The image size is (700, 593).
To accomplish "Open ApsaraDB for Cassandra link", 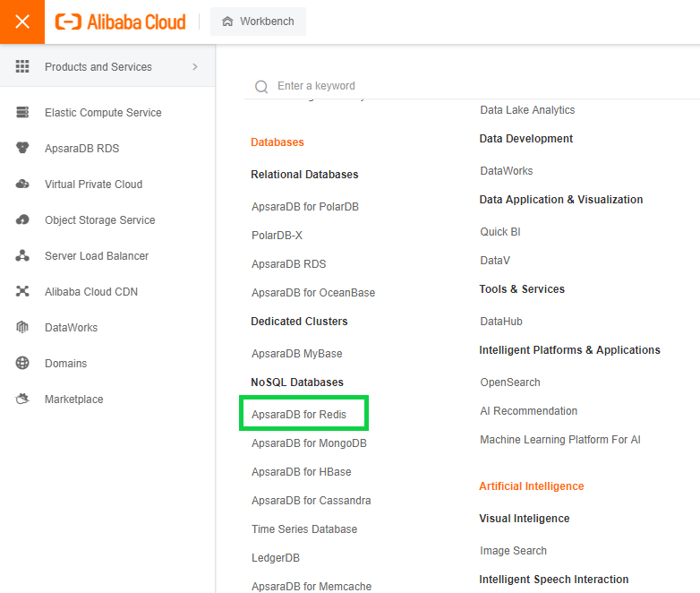I will click(x=312, y=501).
